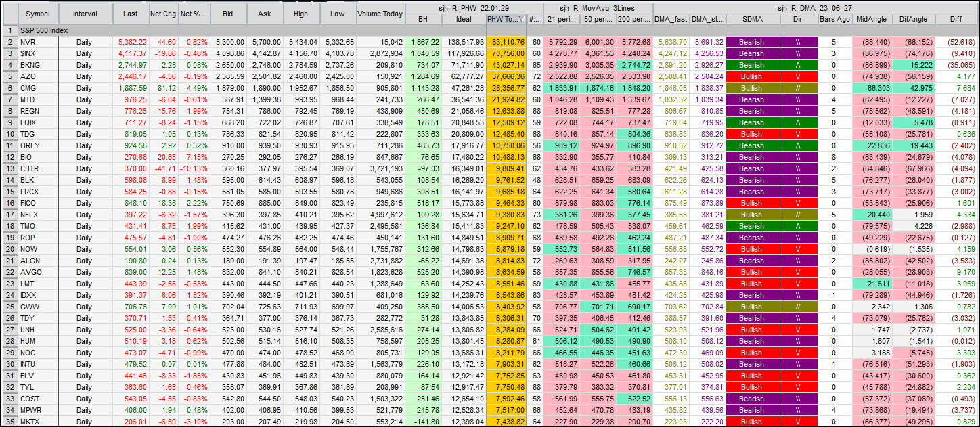Click the BKNG symbol cell
The image size is (980, 427).
(38, 65)
